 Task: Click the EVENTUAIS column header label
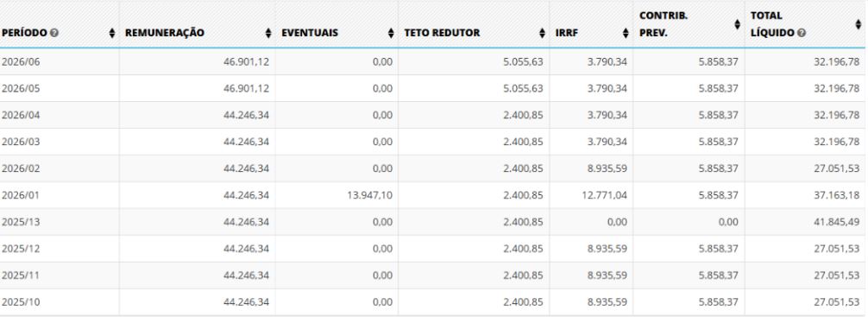coord(310,33)
